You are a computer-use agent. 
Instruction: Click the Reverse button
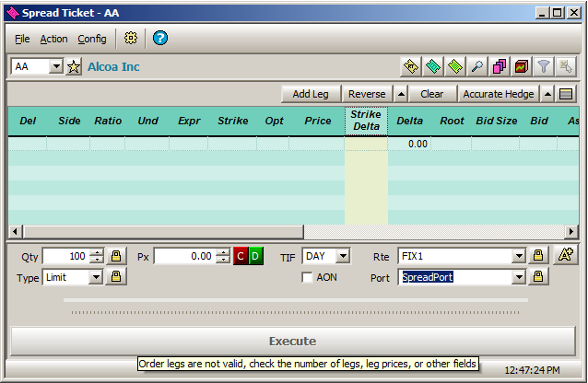(x=367, y=94)
